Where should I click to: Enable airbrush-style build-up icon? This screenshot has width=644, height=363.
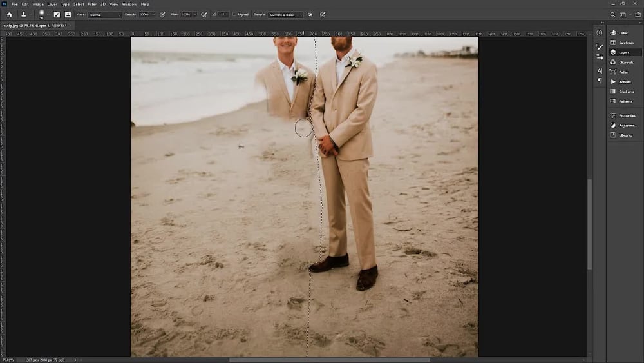tap(204, 14)
